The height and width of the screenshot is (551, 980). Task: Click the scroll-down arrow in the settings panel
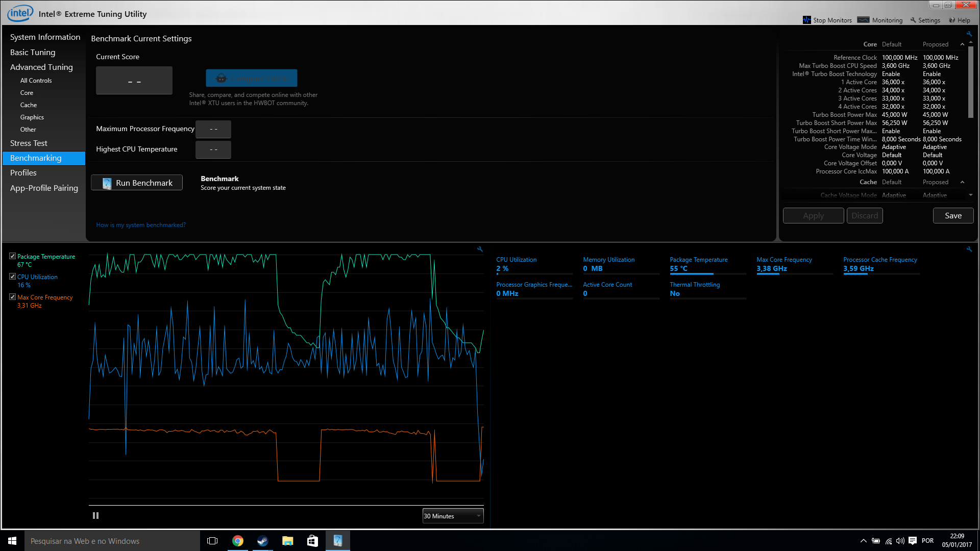(970, 195)
